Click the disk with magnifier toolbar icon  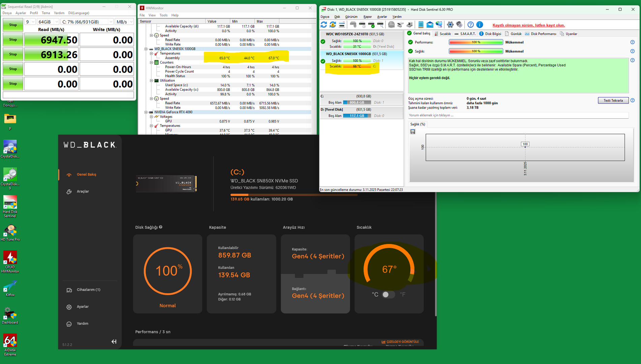[380, 25]
